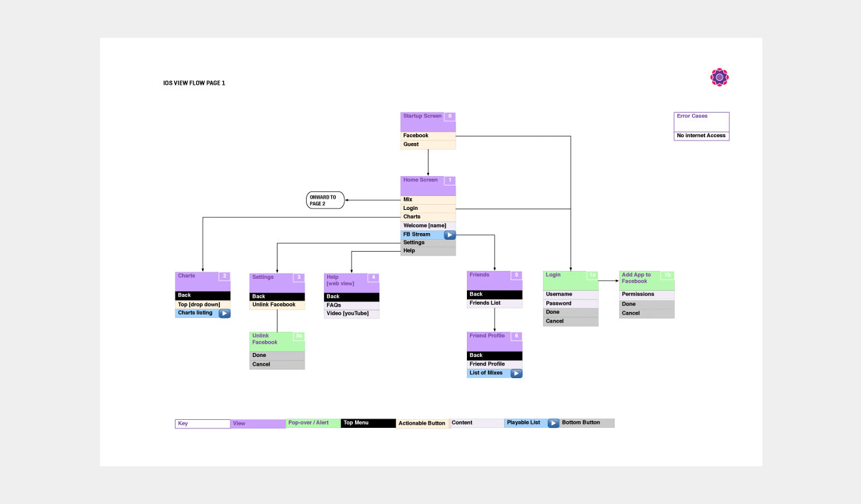This screenshot has height=504, width=861.
Task: Click Permissions in Add App to Facebook
Action: coord(646,295)
